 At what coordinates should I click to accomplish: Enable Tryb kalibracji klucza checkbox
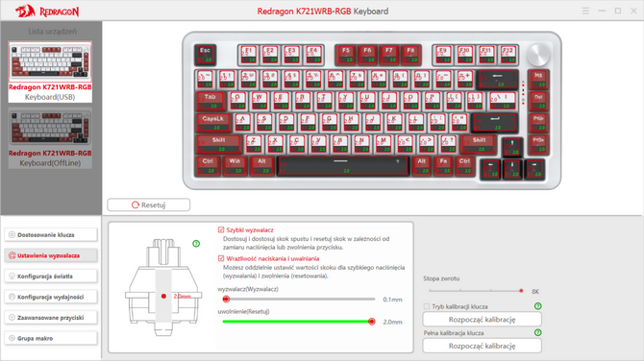[427, 306]
